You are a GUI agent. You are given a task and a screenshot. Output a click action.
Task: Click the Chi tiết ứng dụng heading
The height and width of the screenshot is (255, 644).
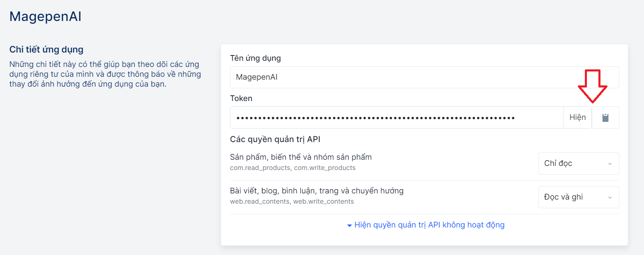pyautogui.click(x=46, y=50)
